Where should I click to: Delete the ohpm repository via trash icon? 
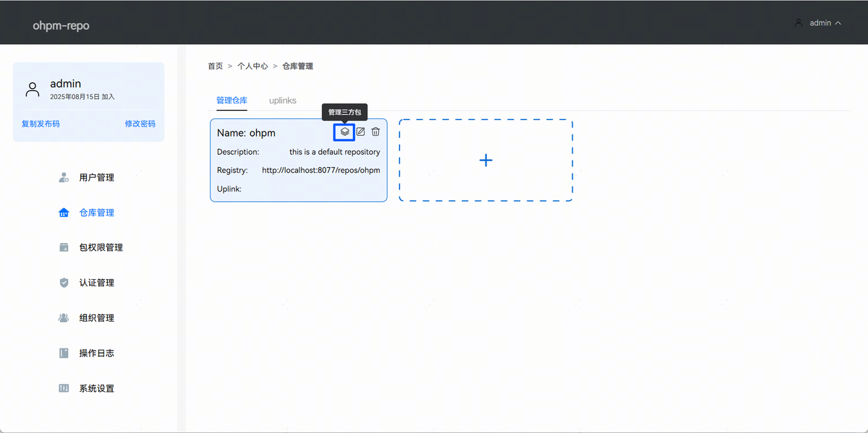pos(375,132)
